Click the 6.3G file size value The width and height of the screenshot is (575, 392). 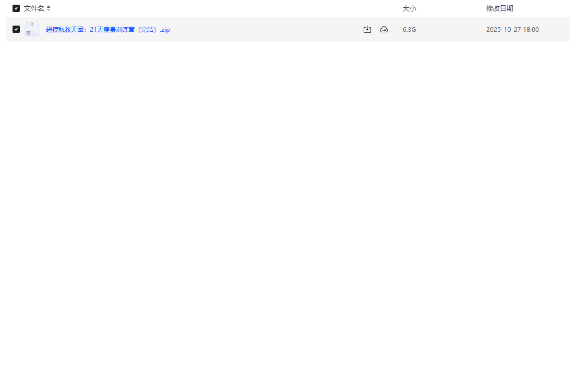point(409,30)
